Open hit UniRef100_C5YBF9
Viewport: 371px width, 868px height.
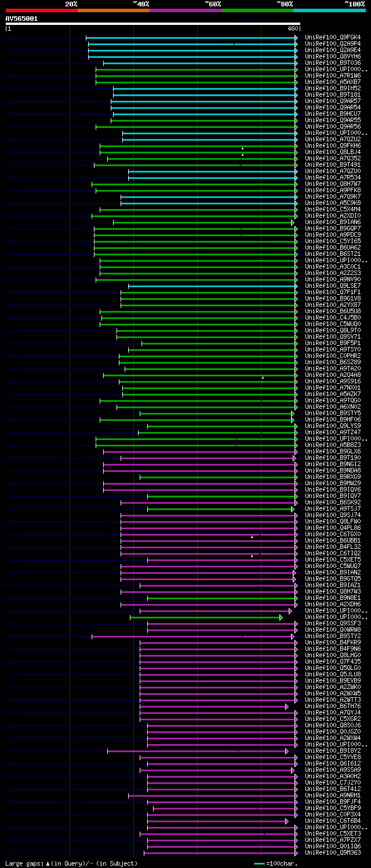[333, 808]
